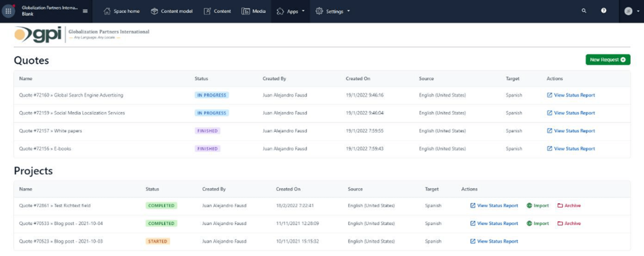View Status Report for E-books

(x=571, y=149)
